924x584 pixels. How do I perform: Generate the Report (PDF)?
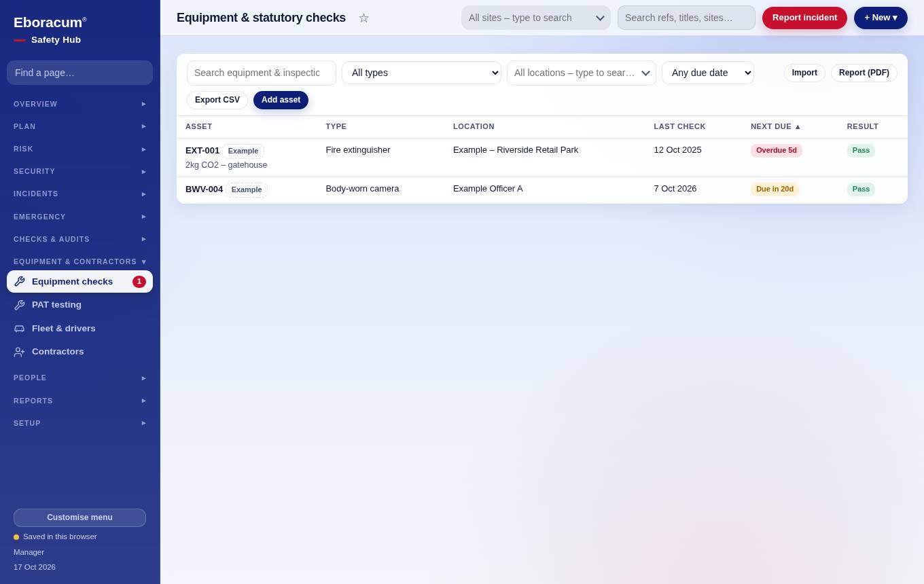pyautogui.click(x=864, y=73)
